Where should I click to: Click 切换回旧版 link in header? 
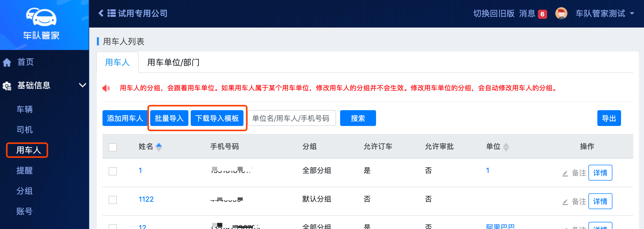[x=494, y=13]
